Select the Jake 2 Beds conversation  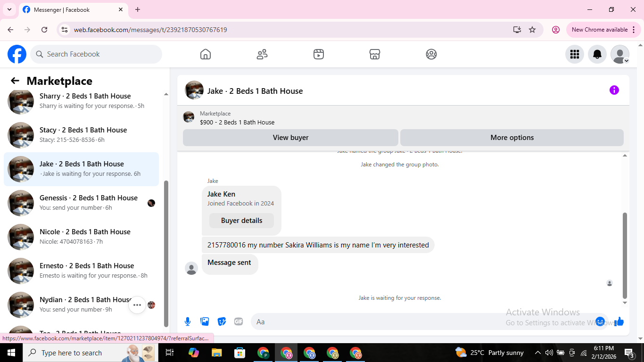point(81,169)
